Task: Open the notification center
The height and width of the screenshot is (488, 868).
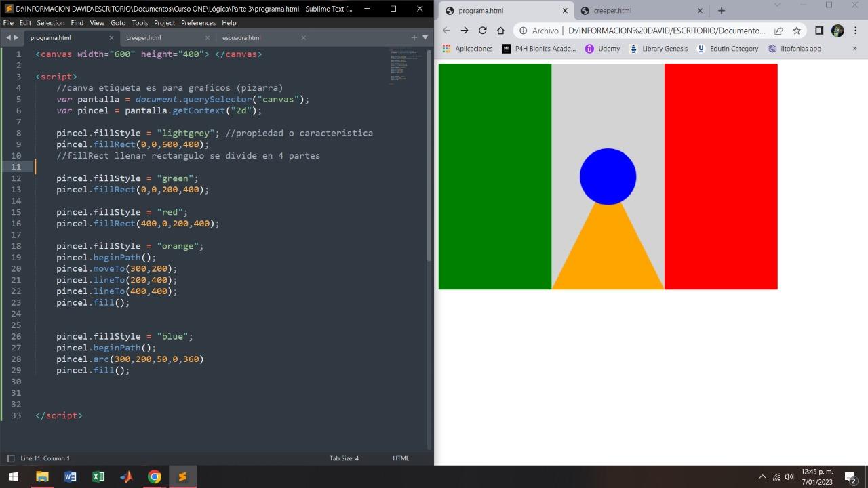Action: click(x=850, y=477)
